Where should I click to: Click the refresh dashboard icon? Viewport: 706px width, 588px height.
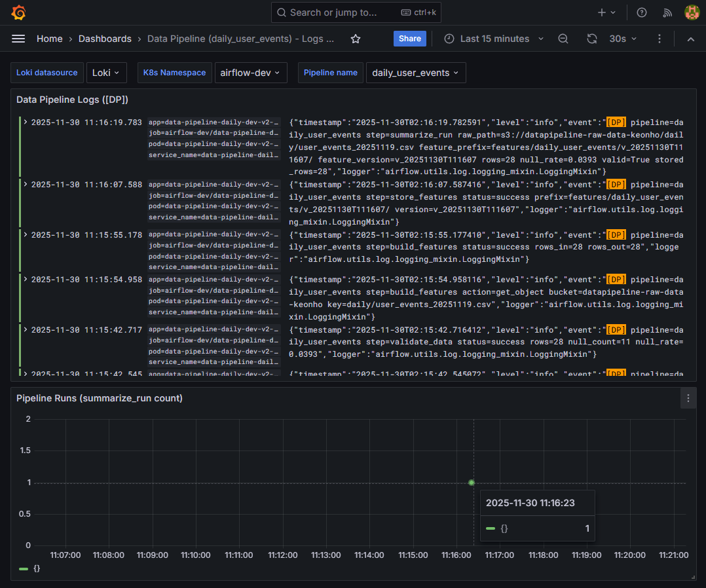click(591, 39)
